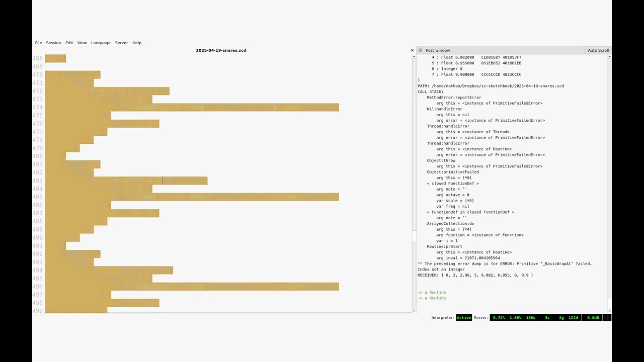
Task: Click the MethodError:reportError stack entry
Action: [x=454, y=98]
